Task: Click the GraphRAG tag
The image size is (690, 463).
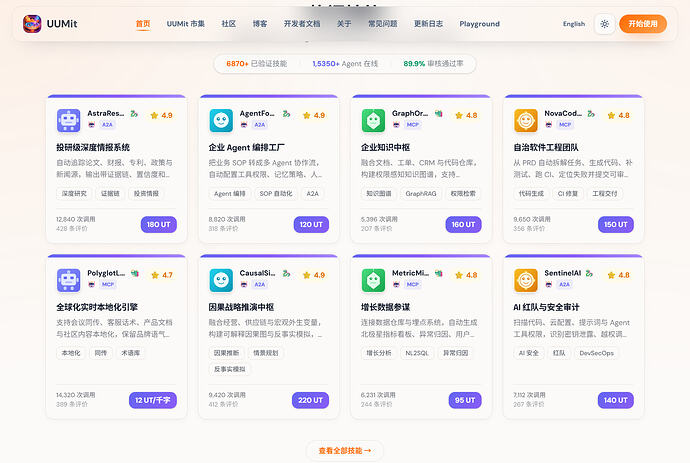Action: pos(421,194)
